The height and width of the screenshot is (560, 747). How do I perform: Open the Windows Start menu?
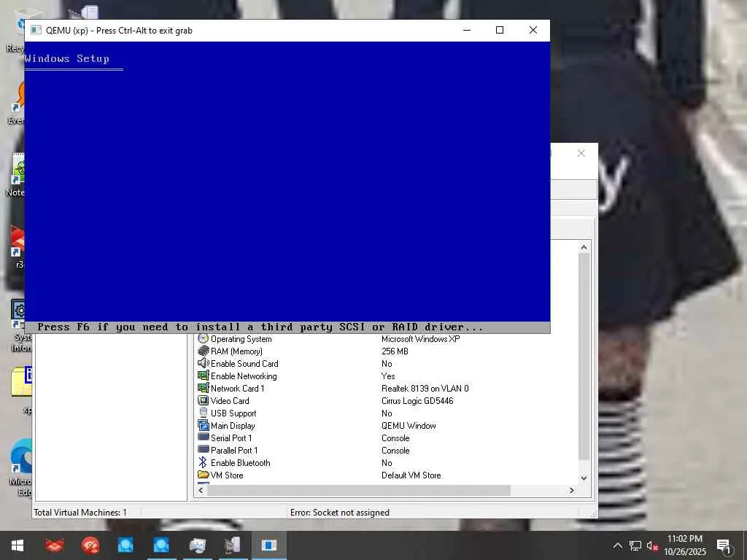(18, 545)
